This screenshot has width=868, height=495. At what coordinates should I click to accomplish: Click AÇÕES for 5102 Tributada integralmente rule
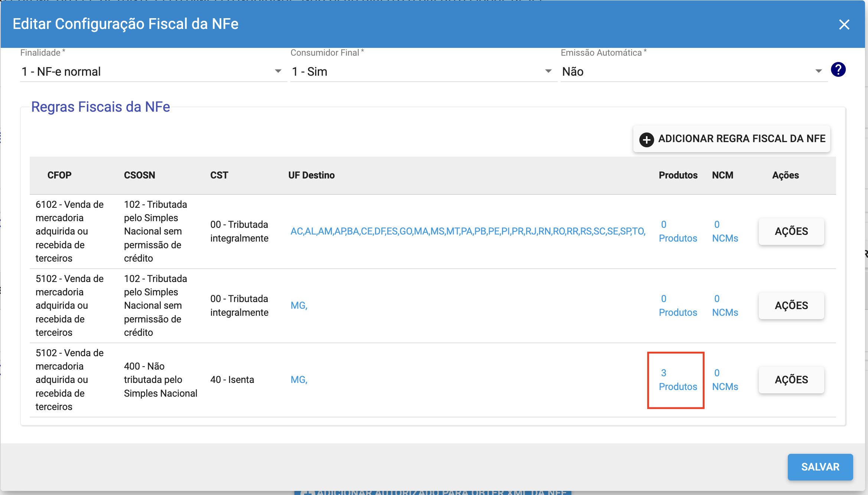pos(791,305)
